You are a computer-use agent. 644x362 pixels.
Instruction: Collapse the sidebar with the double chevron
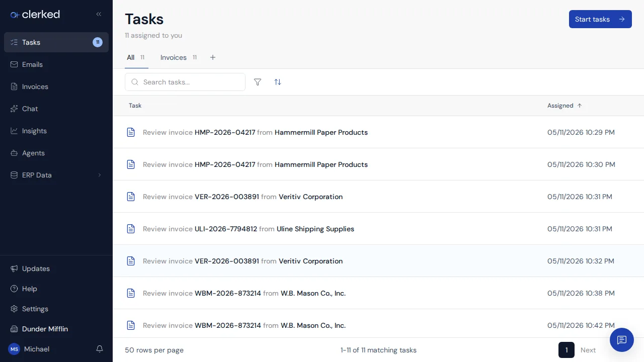(99, 14)
